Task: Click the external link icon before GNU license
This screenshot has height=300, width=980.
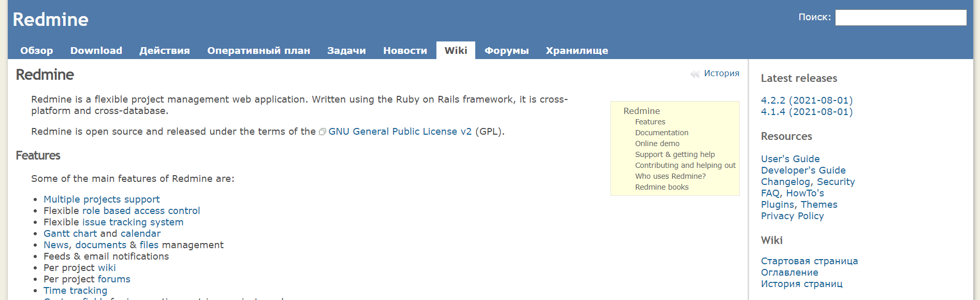Action: pos(322,132)
